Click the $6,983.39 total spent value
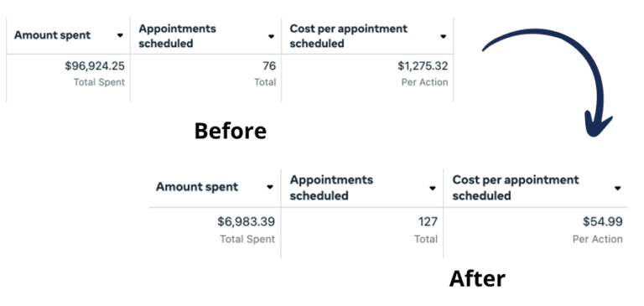This screenshot has height=306, width=644. coord(246,222)
